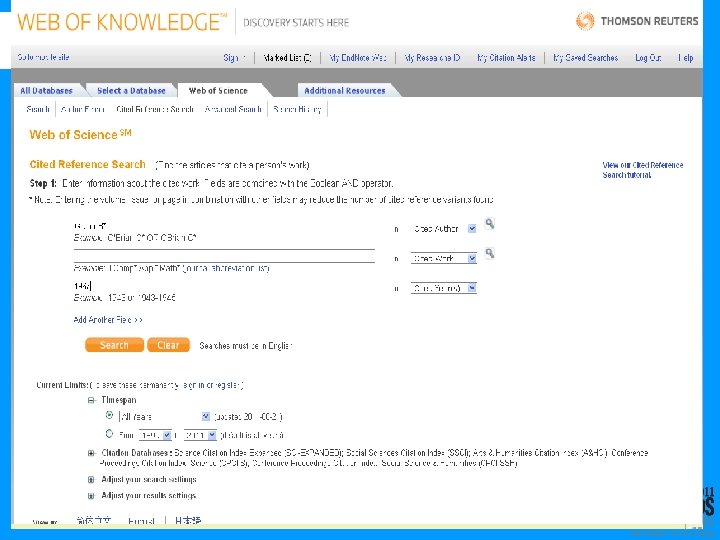720x540 pixels.
Task: Open the My ResearcherID link
Action: pos(432,58)
